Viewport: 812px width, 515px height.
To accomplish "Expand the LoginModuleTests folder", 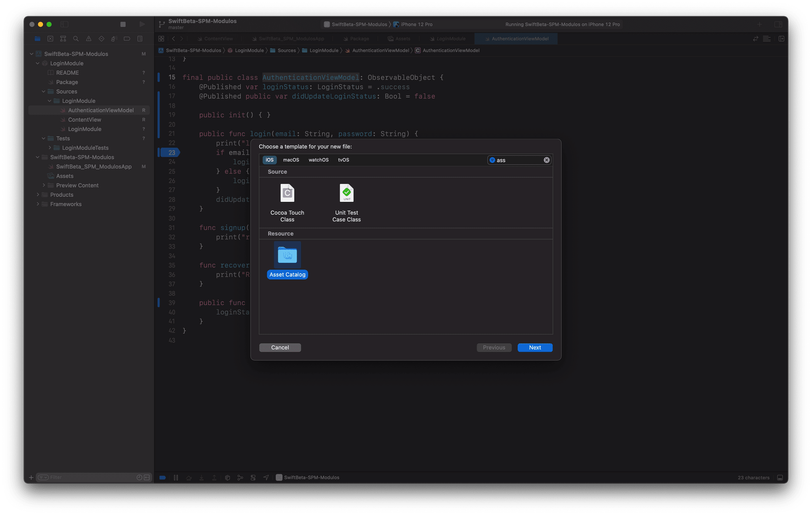I will click(50, 147).
